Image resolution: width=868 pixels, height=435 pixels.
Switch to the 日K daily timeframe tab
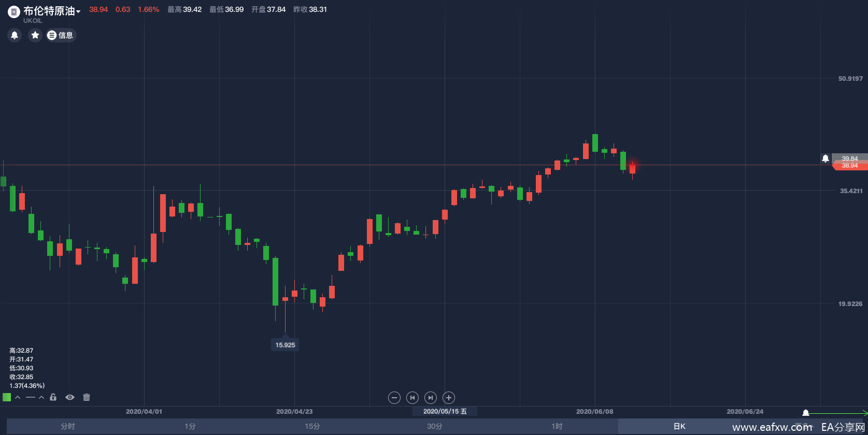tap(679, 426)
